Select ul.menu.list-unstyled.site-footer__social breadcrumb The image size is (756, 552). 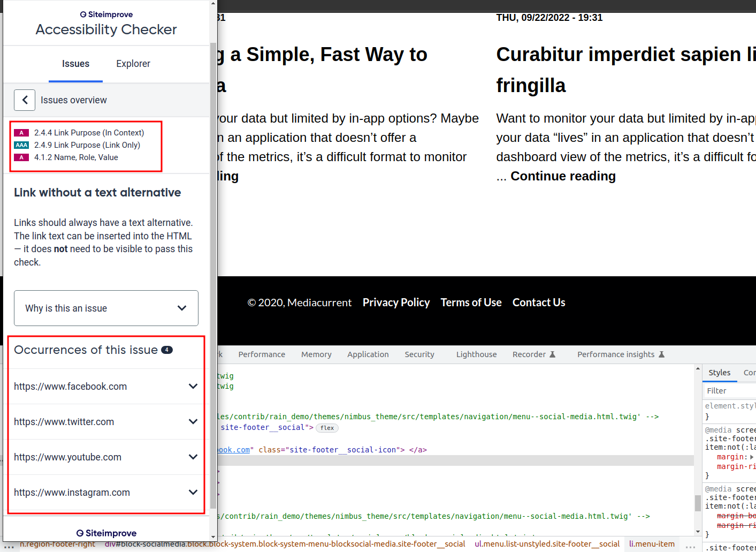point(547,544)
